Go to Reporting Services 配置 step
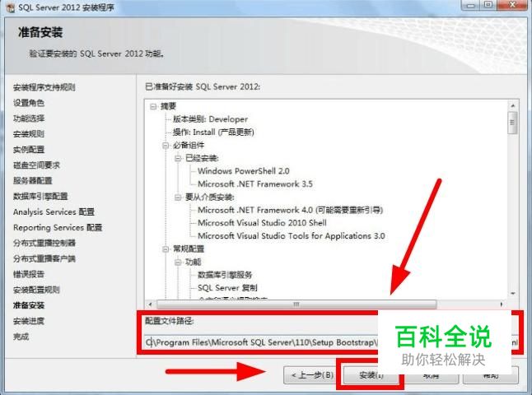Viewport: 532px width, 395px height. (x=58, y=227)
